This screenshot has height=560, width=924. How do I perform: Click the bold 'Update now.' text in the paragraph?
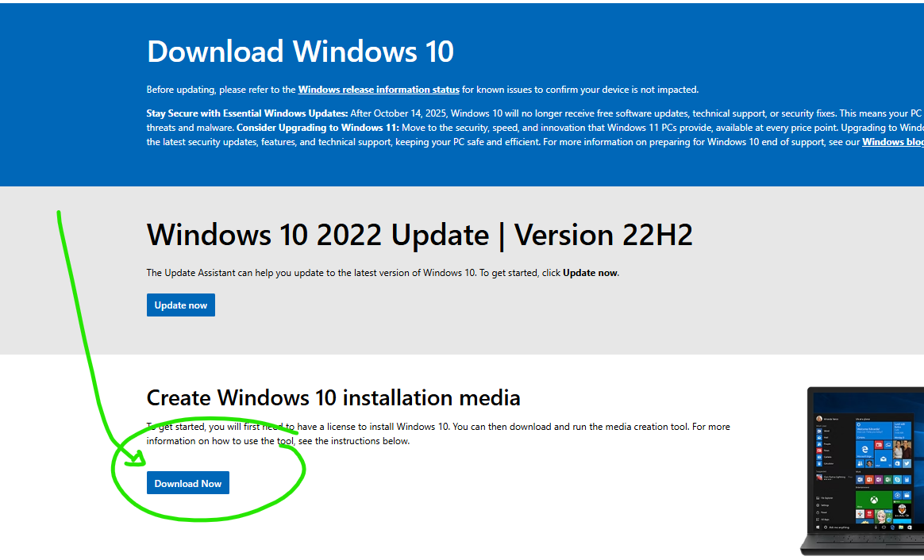[591, 273]
